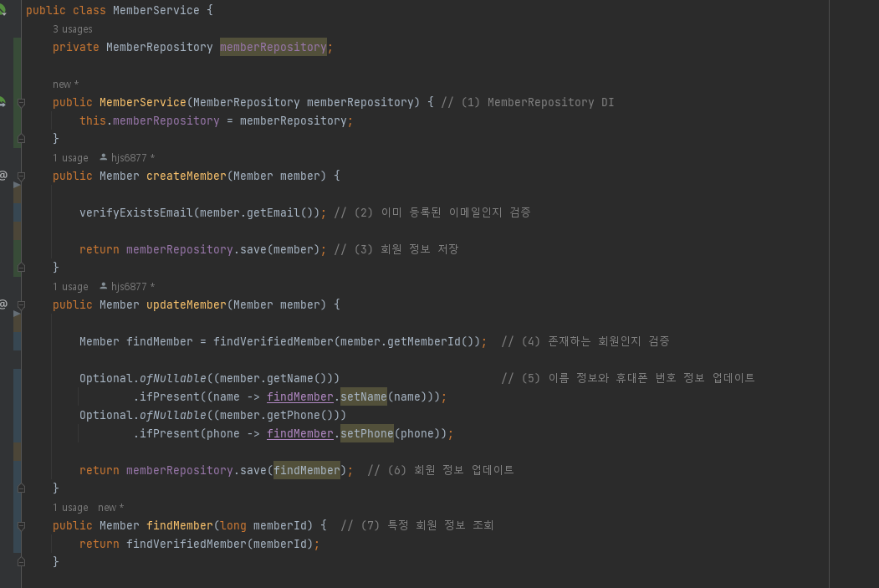Image resolution: width=879 pixels, height=588 pixels.
Task: Click the comment '(7) 특정 회원 정보 조회'
Action: point(417,525)
